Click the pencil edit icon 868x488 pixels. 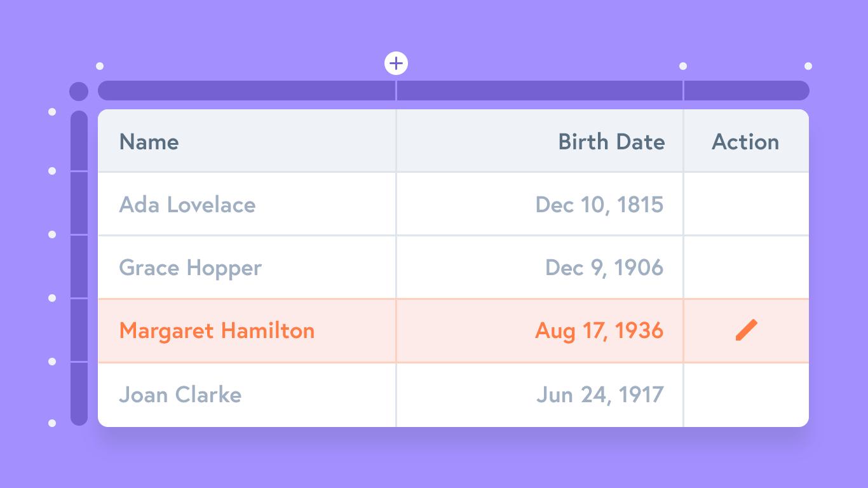(747, 330)
